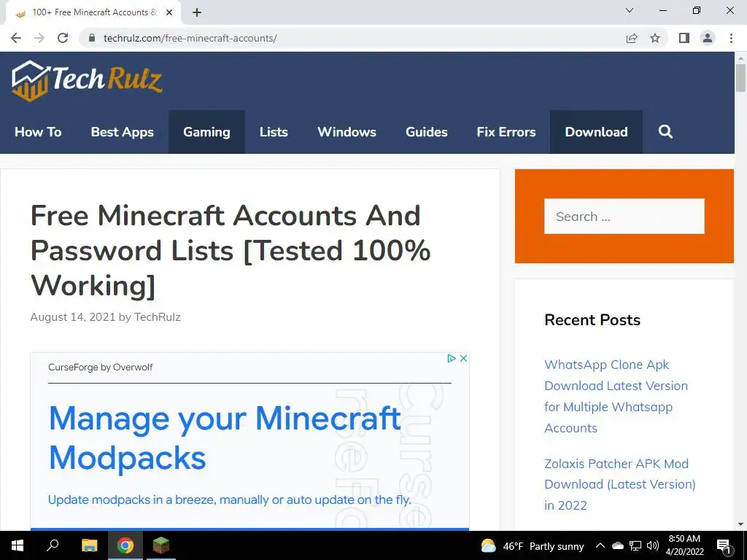Open the Minecraft taskbar icon
This screenshot has width=747, height=560.
click(x=161, y=545)
